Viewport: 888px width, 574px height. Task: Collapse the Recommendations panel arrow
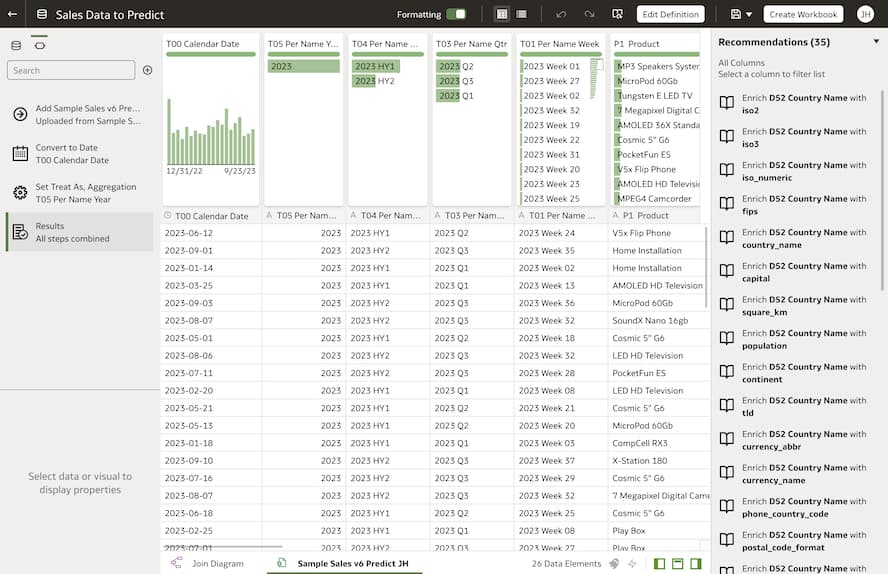(x=876, y=42)
